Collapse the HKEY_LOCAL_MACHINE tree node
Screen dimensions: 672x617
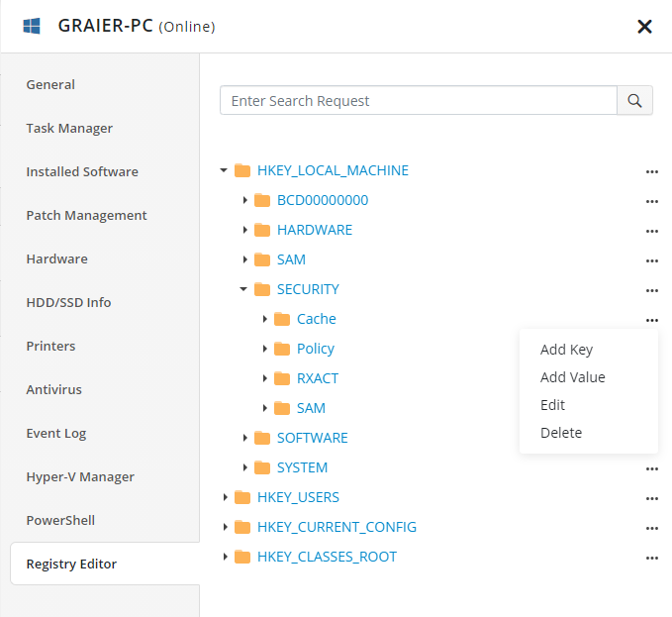(x=224, y=170)
